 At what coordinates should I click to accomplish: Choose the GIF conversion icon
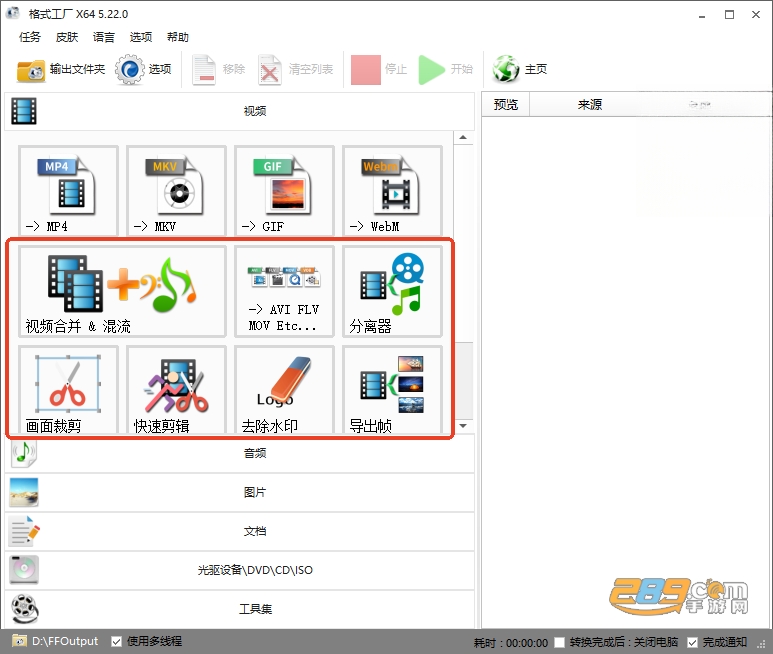[x=284, y=191]
